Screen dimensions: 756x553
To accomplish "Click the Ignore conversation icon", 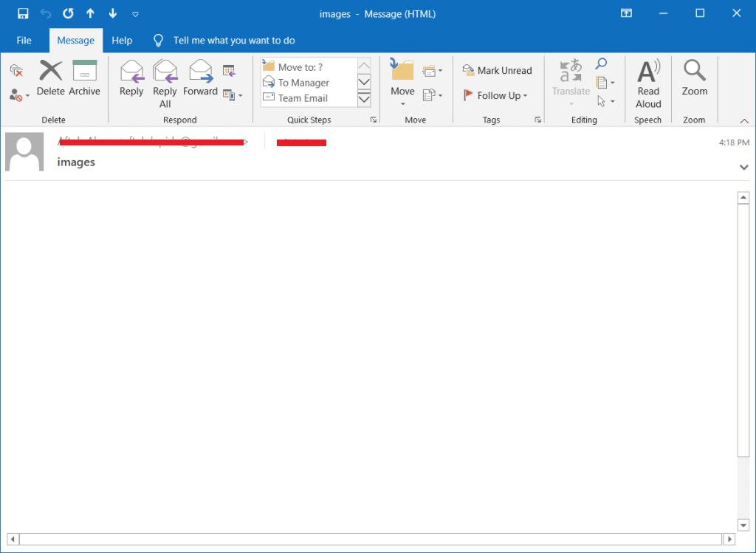I will coord(16,71).
